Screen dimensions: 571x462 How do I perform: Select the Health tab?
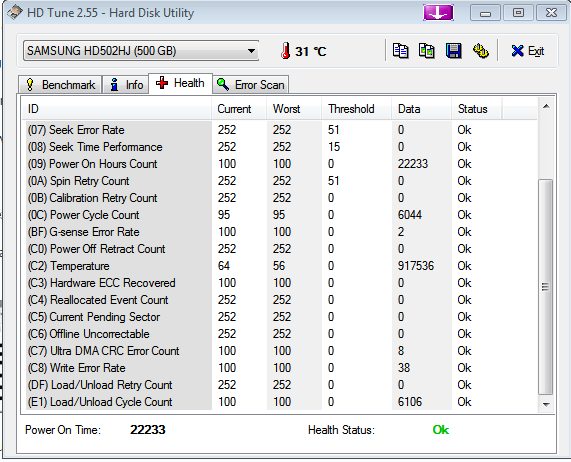[180, 83]
